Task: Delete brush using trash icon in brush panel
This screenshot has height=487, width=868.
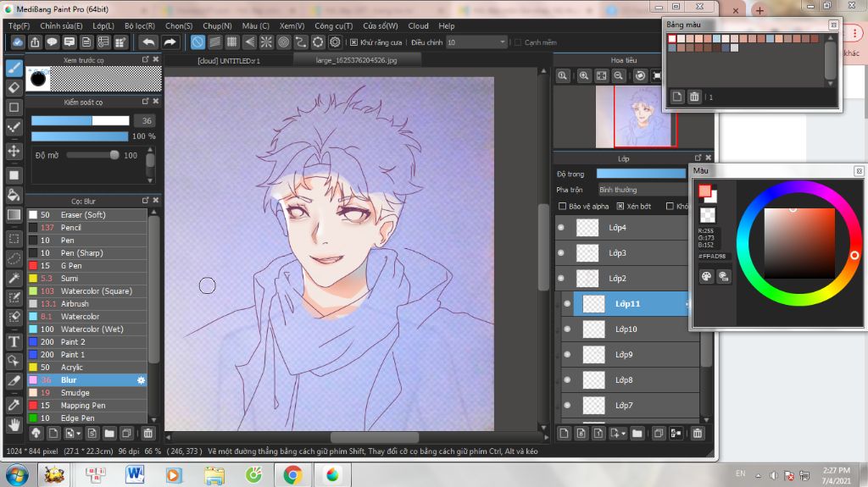Action: coord(147,434)
